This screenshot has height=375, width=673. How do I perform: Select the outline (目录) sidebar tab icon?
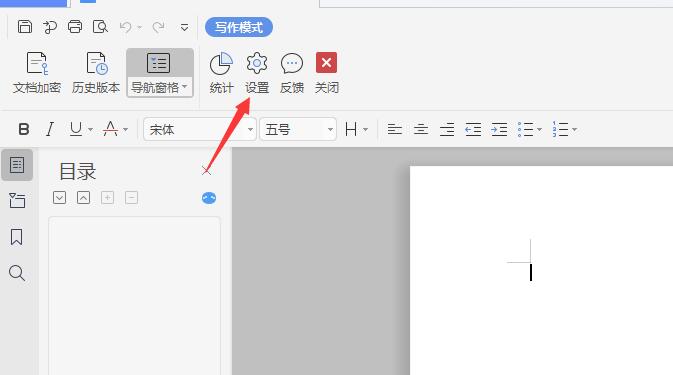click(17, 165)
